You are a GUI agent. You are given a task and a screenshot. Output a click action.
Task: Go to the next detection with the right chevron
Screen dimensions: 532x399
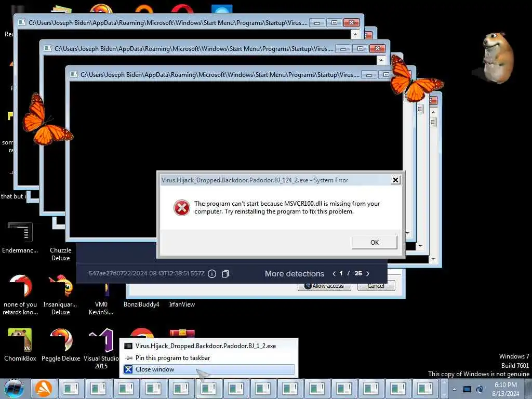pos(368,273)
